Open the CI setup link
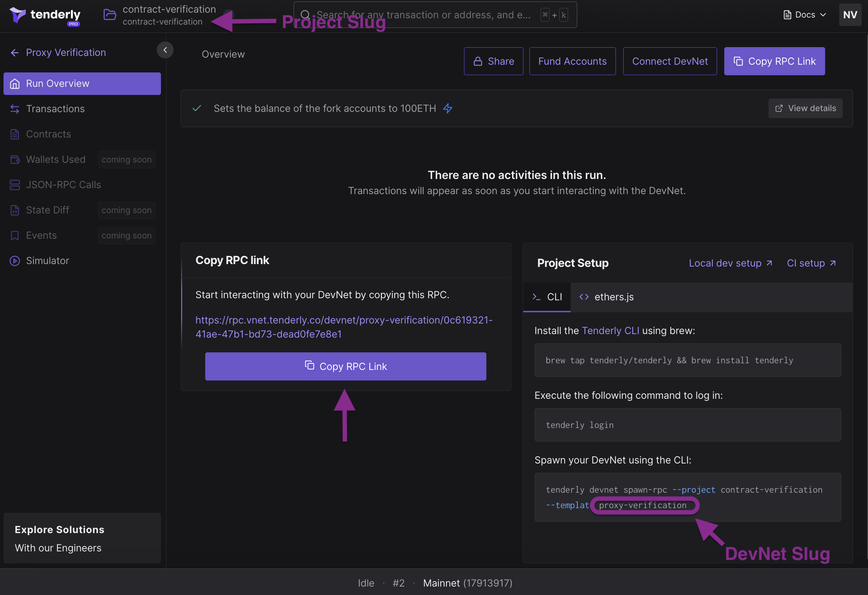The height and width of the screenshot is (595, 868). tap(811, 263)
